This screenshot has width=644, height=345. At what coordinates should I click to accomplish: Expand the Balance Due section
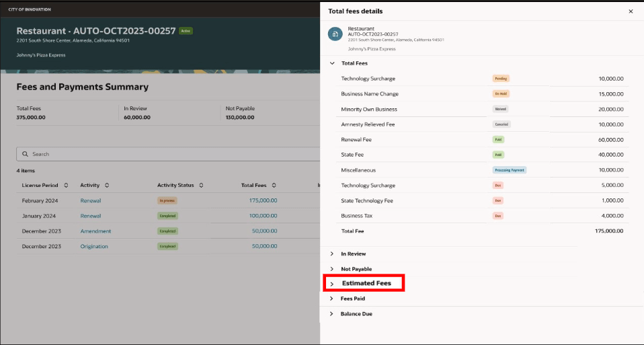(332, 314)
